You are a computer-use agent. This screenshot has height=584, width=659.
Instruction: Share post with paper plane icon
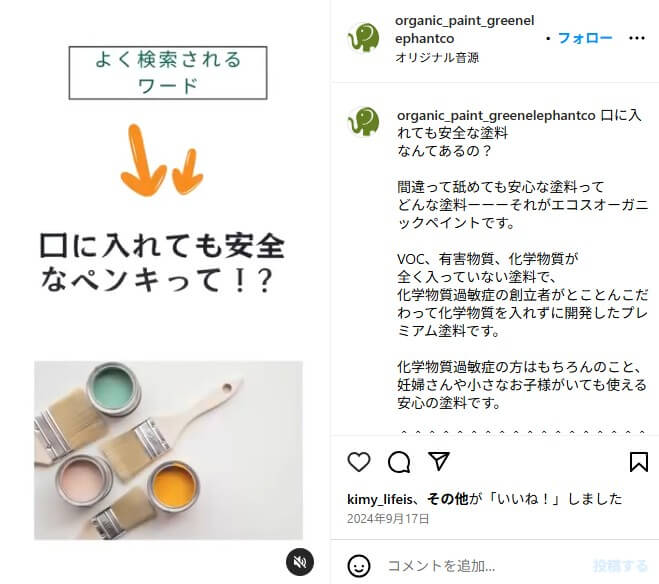[x=439, y=461]
